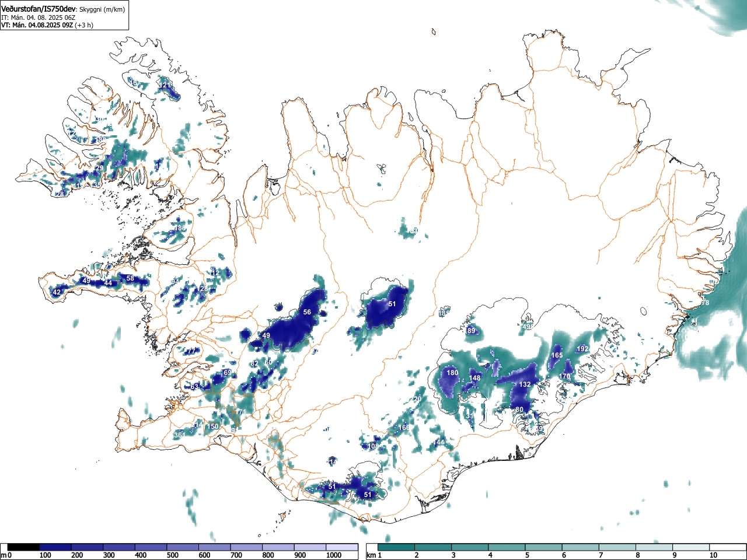Click the 'km' unit label in legend
747x560 pixels.
tap(371, 555)
